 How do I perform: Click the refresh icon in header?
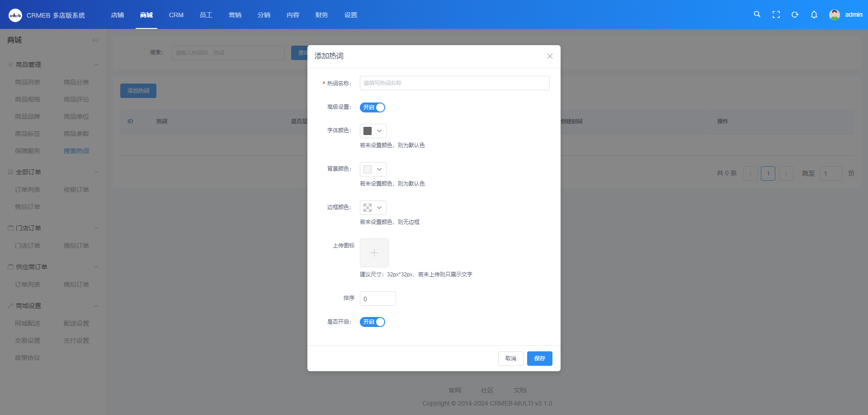pos(795,15)
